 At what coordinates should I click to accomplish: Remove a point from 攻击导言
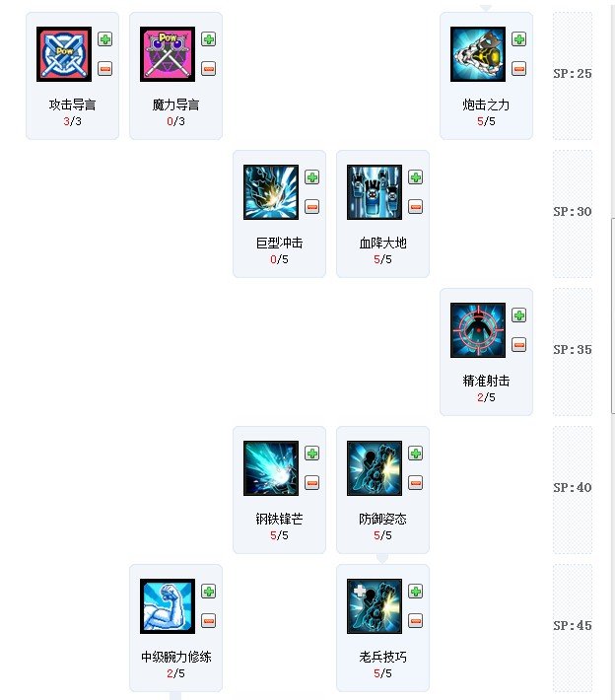[x=104, y=69]
